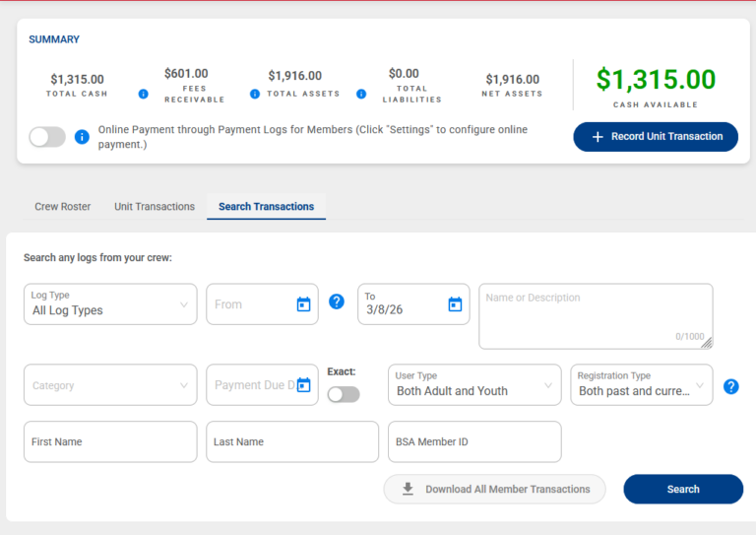Turn on the Exact toggle

[344, 395]
